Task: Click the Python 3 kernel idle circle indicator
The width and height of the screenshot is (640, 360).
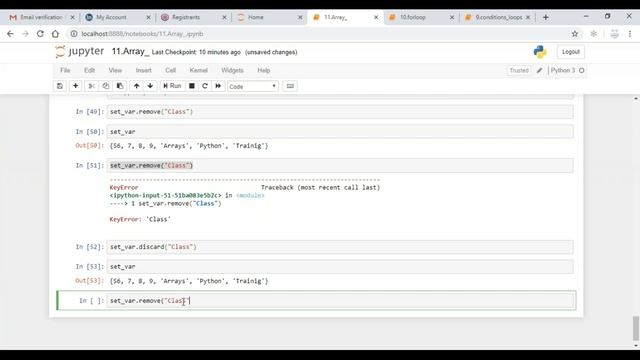Action: [x=582, y=70]
